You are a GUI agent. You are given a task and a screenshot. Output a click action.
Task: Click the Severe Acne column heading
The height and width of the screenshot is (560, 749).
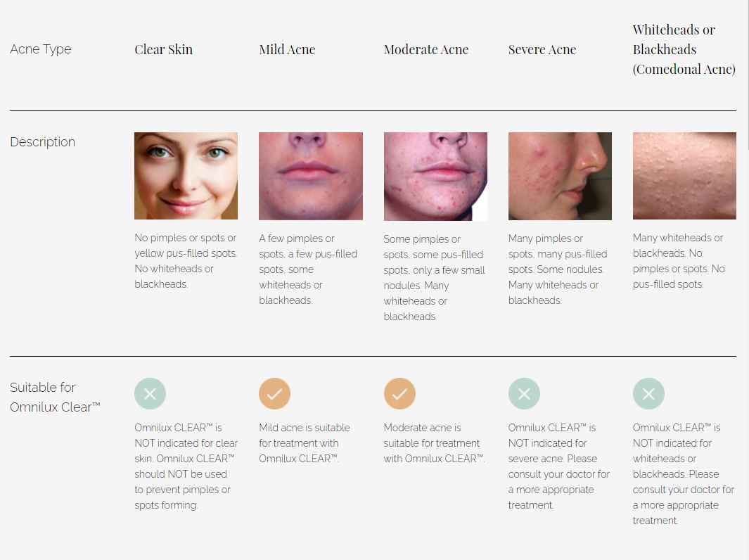[x=542, y=49]
